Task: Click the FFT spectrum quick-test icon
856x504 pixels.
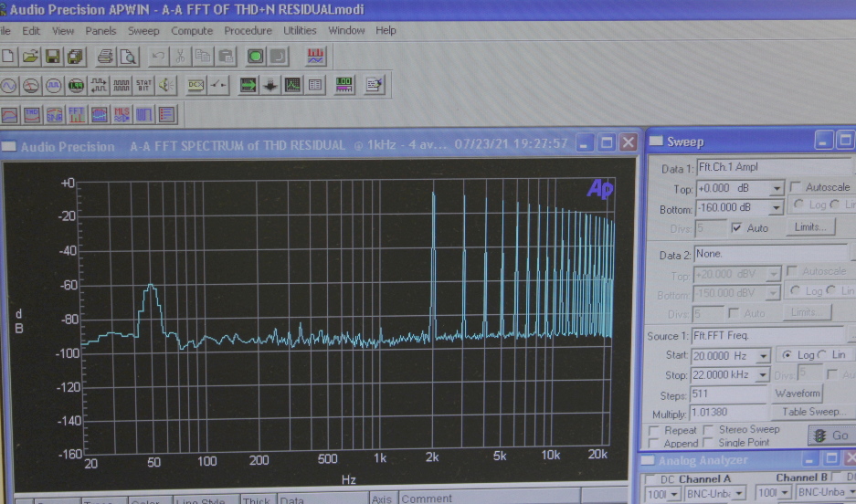Action: 77,114
